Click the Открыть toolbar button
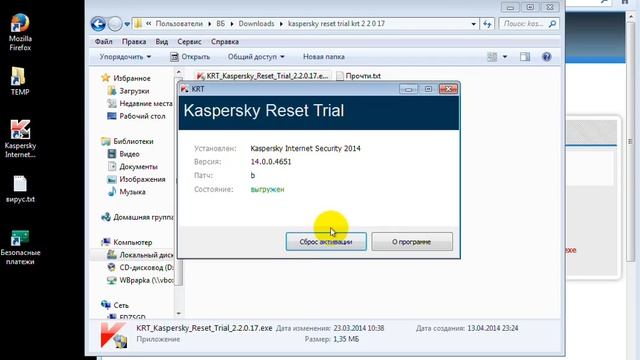 tap(190, 57)
